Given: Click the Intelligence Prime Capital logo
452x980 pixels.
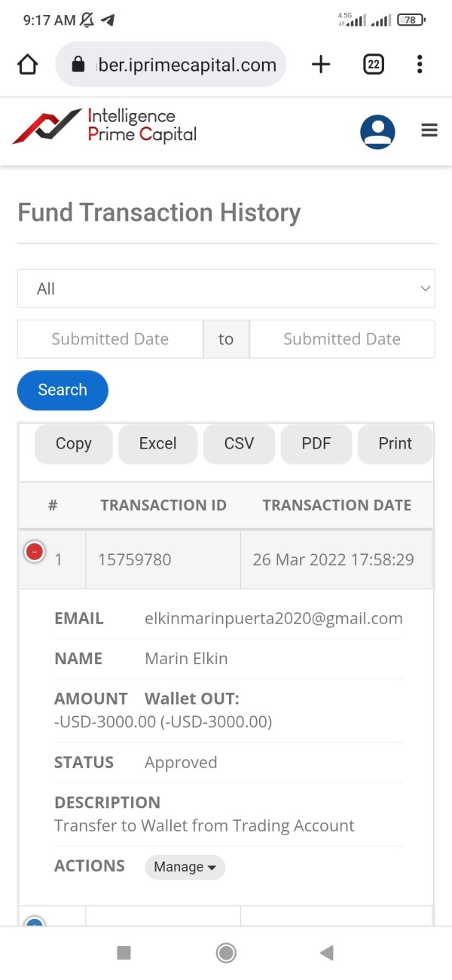Looking at the screenshot, I should [105, 126].
